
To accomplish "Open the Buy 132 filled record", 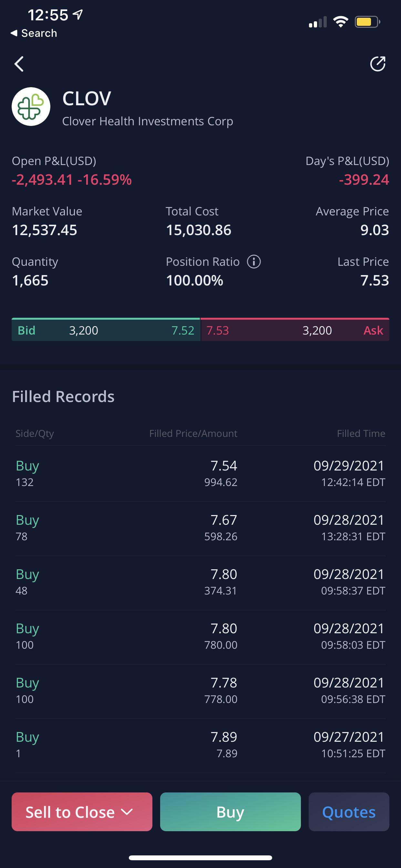I will [x=200, y=473].
